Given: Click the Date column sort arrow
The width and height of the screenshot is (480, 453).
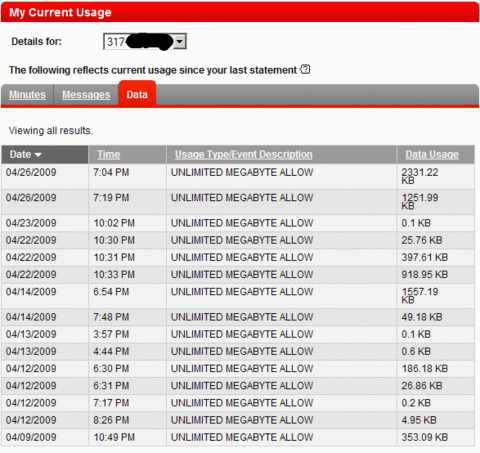Looking at the screenshot, I should [38, 155].
